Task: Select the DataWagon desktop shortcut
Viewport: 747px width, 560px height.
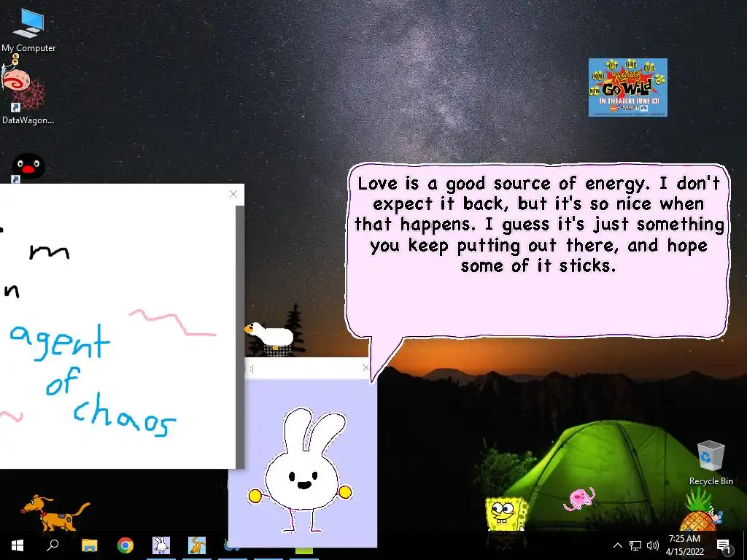Action: tap(27, 98)
